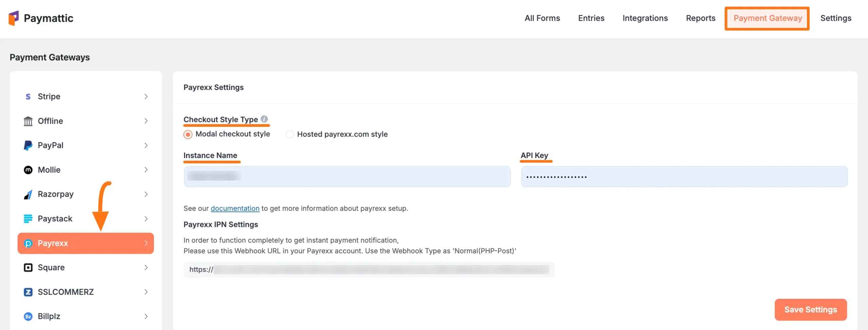Viewport: 868px width, 330px height.
Task: Click the Razorpay gateway icon
Action: [x=28, y=194]
